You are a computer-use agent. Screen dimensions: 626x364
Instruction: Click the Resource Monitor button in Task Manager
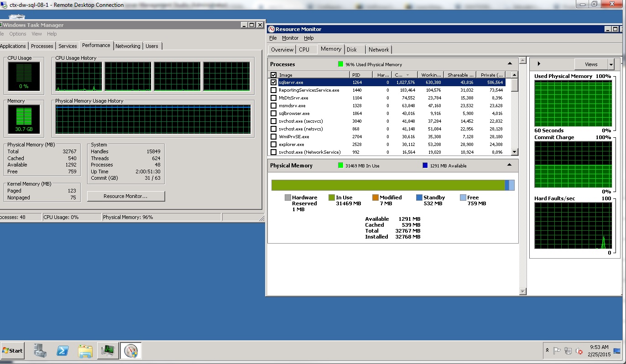pos(126,196)
